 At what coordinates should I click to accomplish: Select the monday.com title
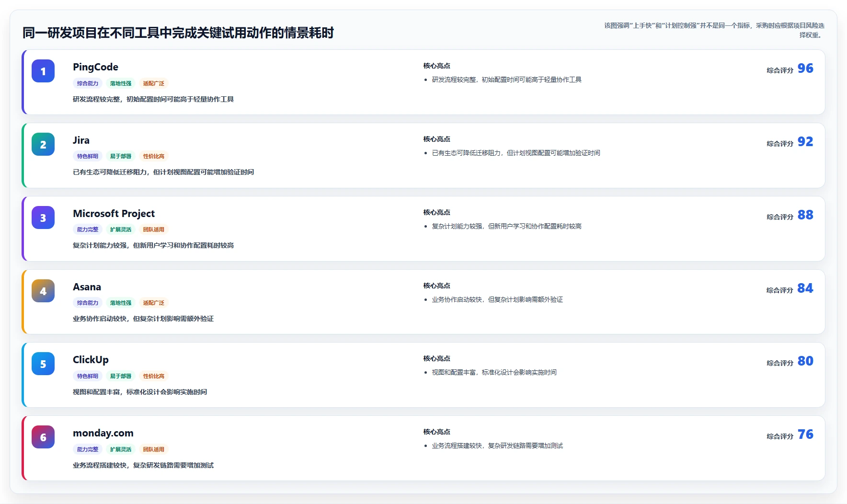pos(103,433)
